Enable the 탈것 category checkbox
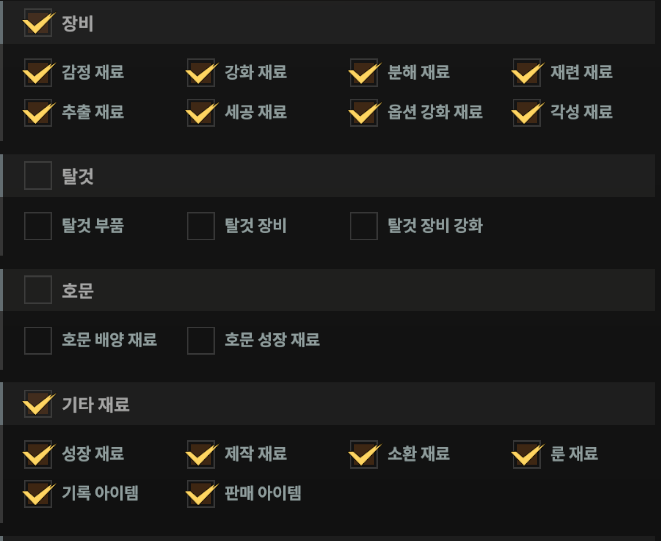661x541 pixels. [38, 176]
